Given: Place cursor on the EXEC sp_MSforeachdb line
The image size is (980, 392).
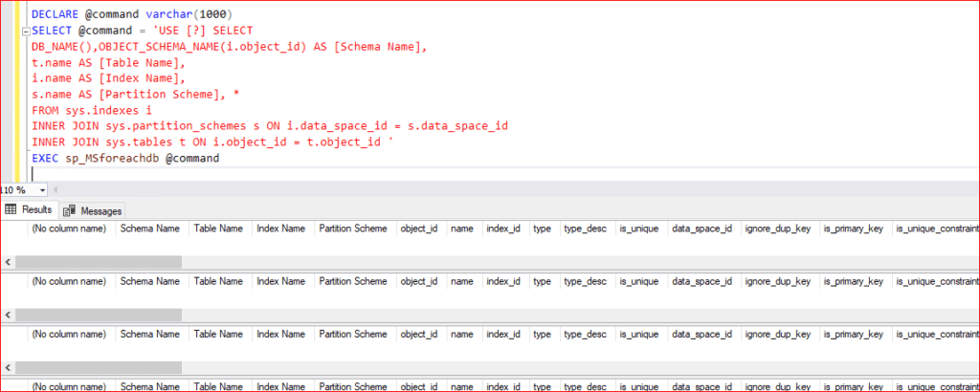Looking at the screenshot, I should [124, 158].
